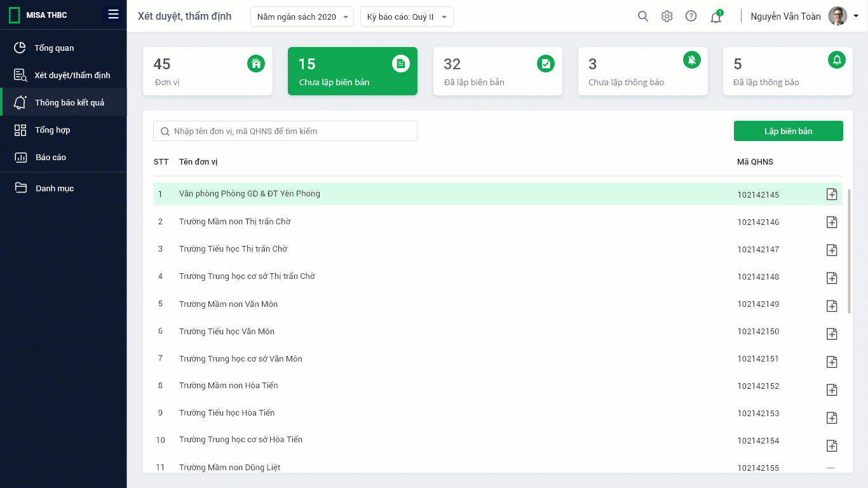Click QHNS code 102142154

[x=758, y=441]
